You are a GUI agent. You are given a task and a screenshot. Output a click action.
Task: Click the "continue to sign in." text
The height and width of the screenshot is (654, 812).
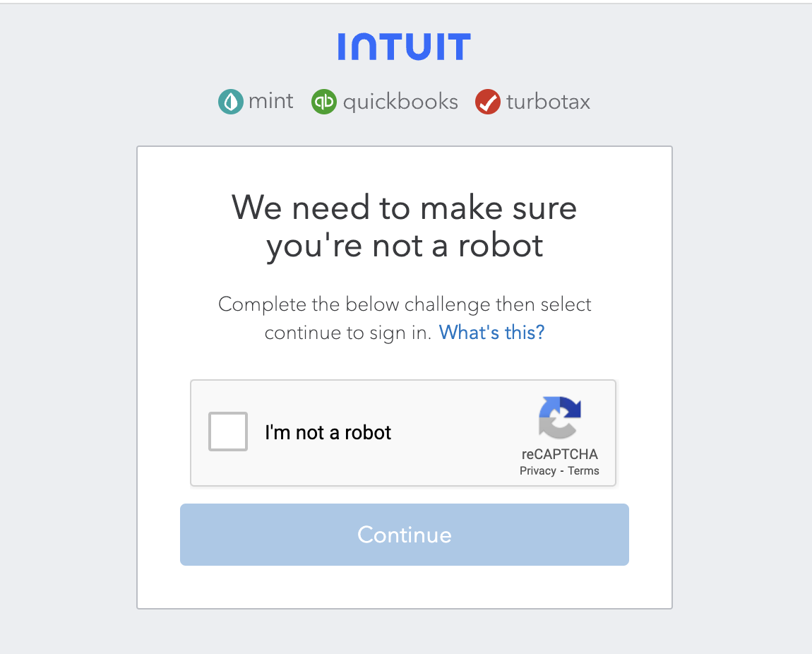(347, 333)
